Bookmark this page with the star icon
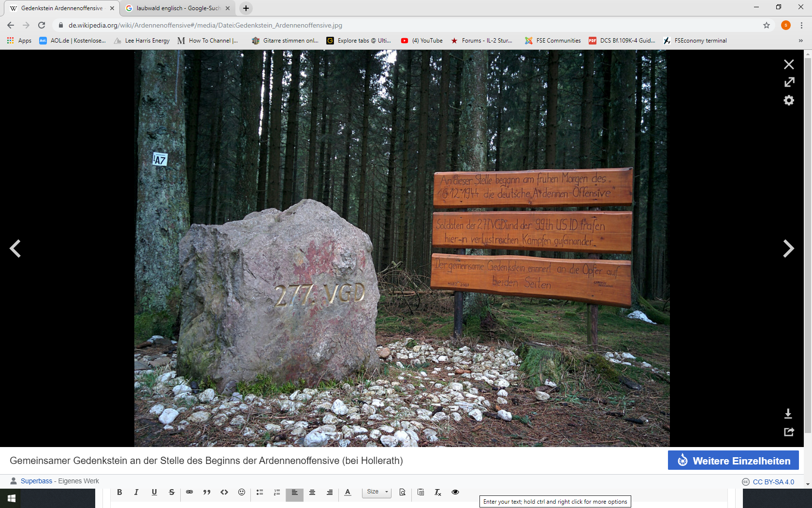Screen dimensions: 812x508 point(767,25)
